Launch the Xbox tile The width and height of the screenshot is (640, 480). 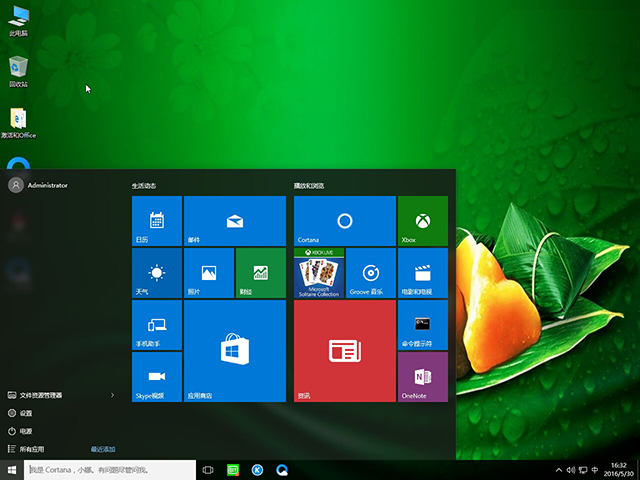(x=422, y=221)
